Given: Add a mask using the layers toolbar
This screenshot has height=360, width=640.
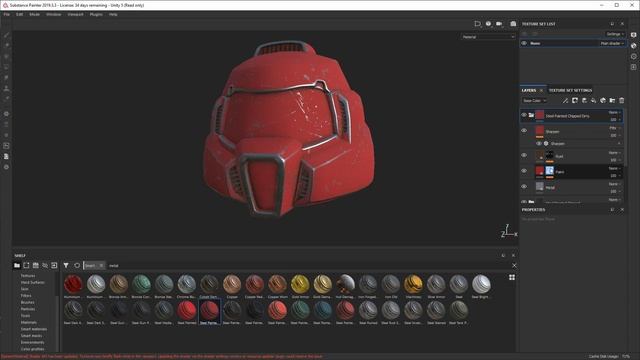Looking at the screenshot, I should (575, 100).
